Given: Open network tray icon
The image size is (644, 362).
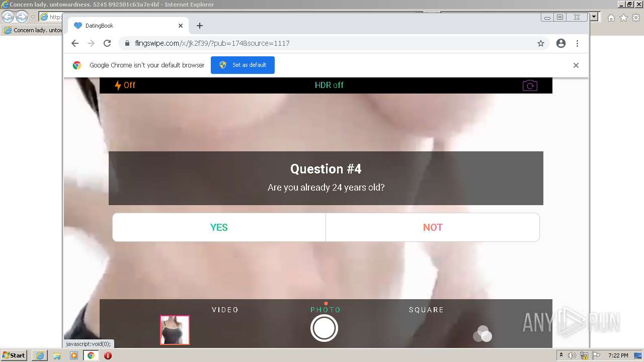Looking at the screenshot, I should pyautogui.click(x=584, y=355).
